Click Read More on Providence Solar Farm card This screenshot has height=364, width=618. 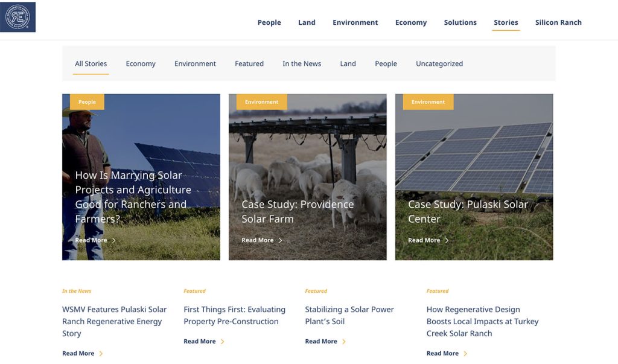click(257, 240)
